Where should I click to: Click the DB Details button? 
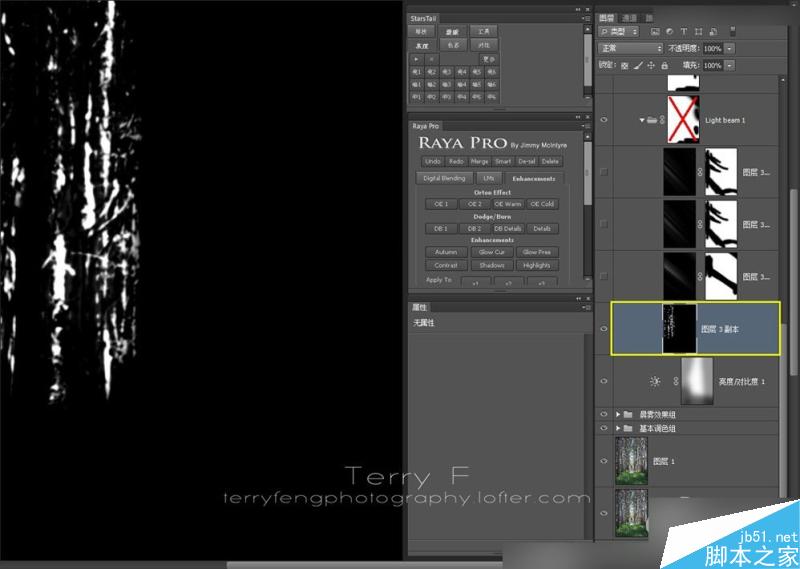[508, 229]
